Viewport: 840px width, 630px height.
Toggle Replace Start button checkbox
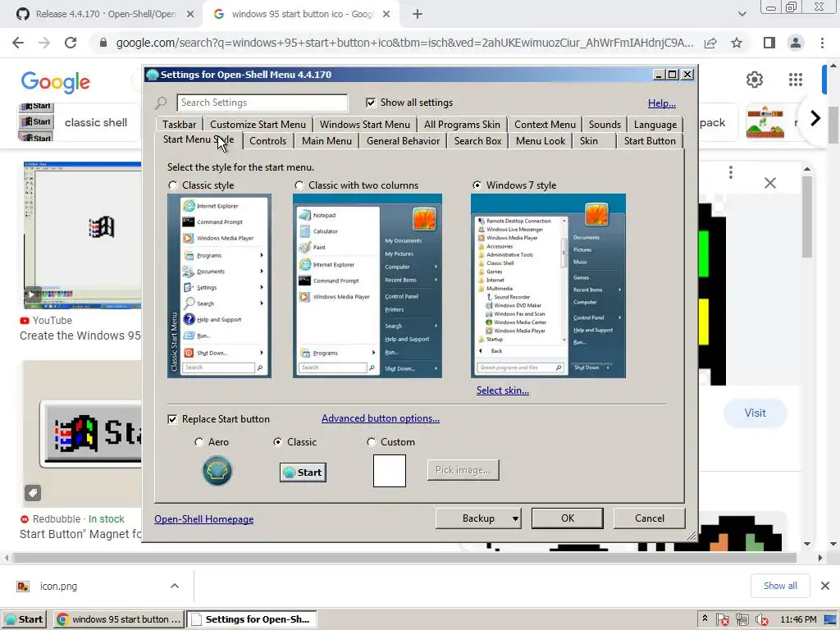click(172, 419)
